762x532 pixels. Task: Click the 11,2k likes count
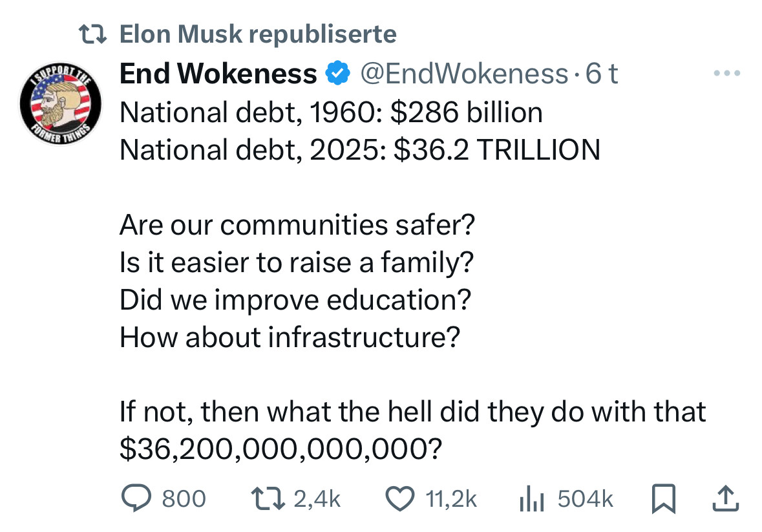click(x=451, y=500)
